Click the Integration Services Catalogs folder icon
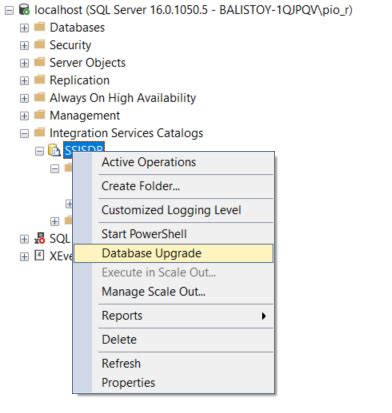392x413 pixels. tap(40, 133)
